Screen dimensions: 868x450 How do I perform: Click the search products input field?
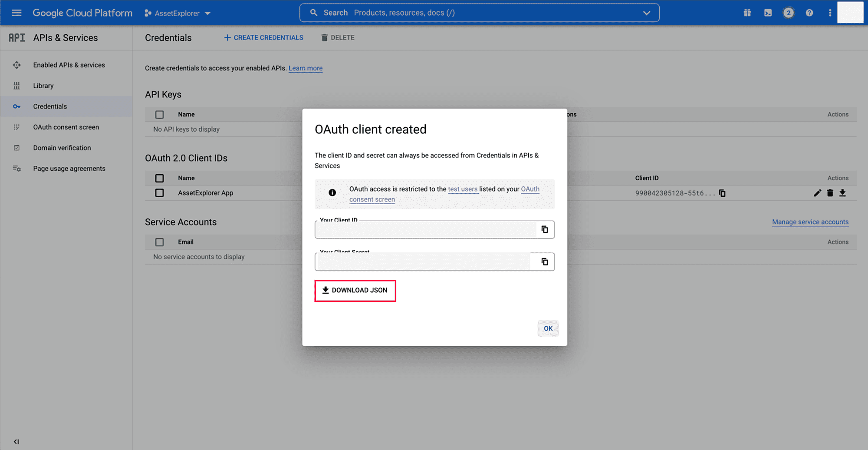pyautogui.click(x=477, y=13)
